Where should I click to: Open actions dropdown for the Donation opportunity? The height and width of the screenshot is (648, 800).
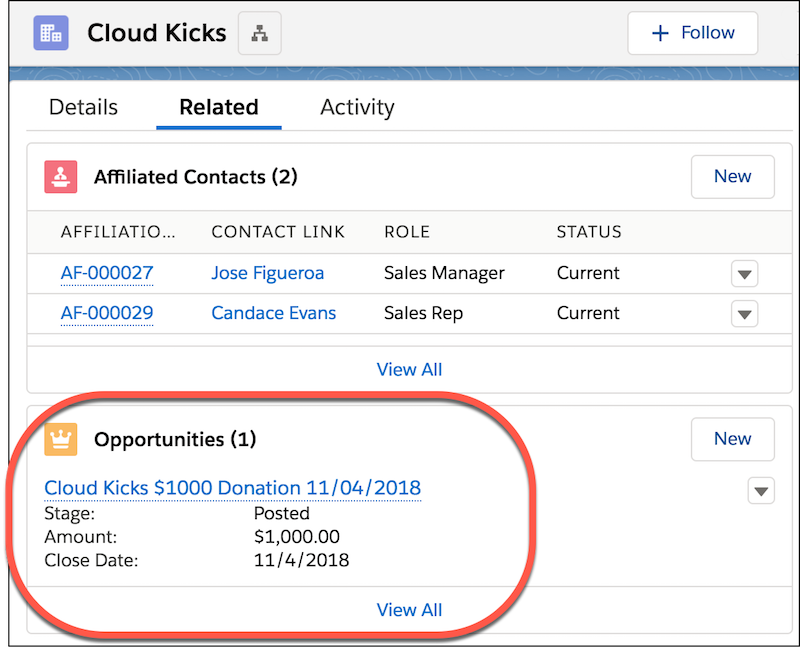click(x=761, y=491)
